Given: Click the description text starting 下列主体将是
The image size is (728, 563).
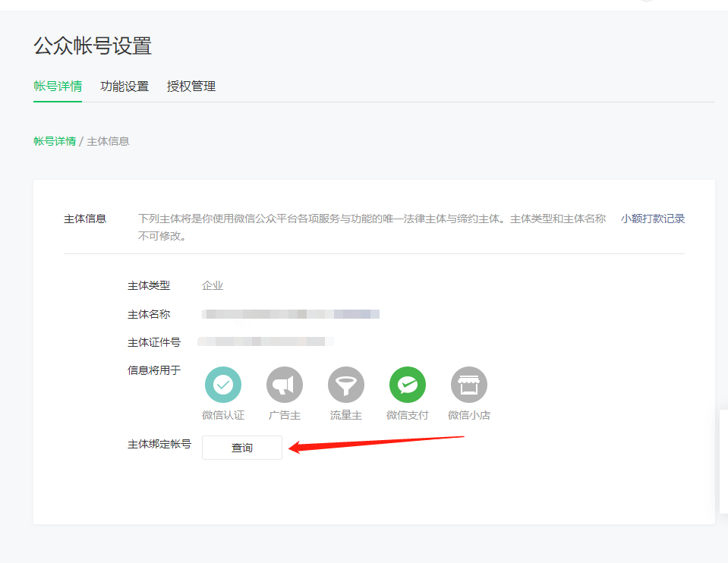Looking at the screenshot, I should pyautogui.click(x=372, y=228).
